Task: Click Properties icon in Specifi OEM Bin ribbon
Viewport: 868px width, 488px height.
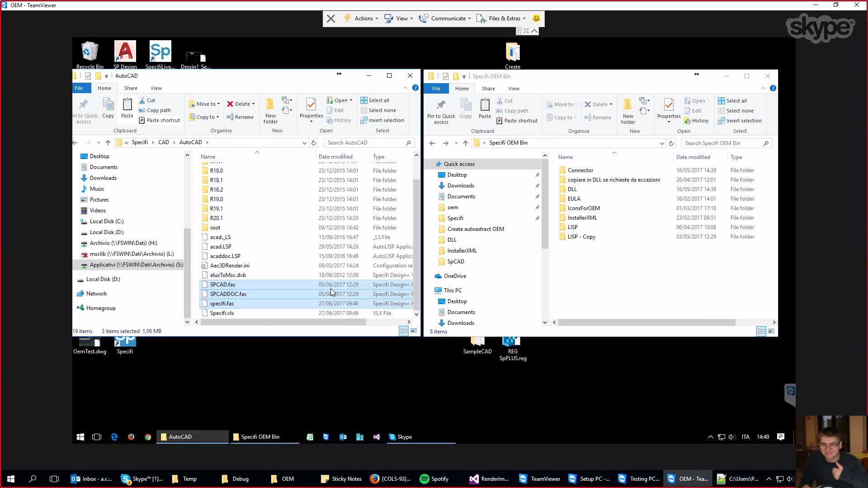Action: (x=669, y=109)
